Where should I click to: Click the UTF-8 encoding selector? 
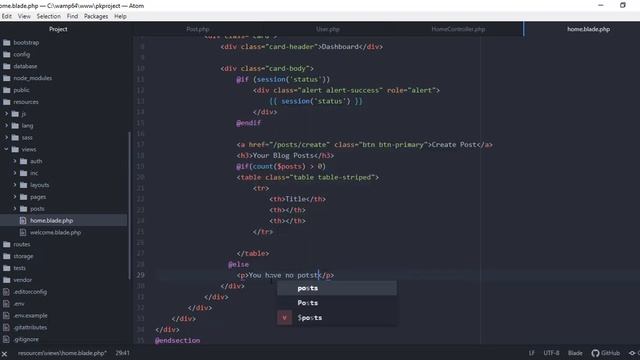551,353
